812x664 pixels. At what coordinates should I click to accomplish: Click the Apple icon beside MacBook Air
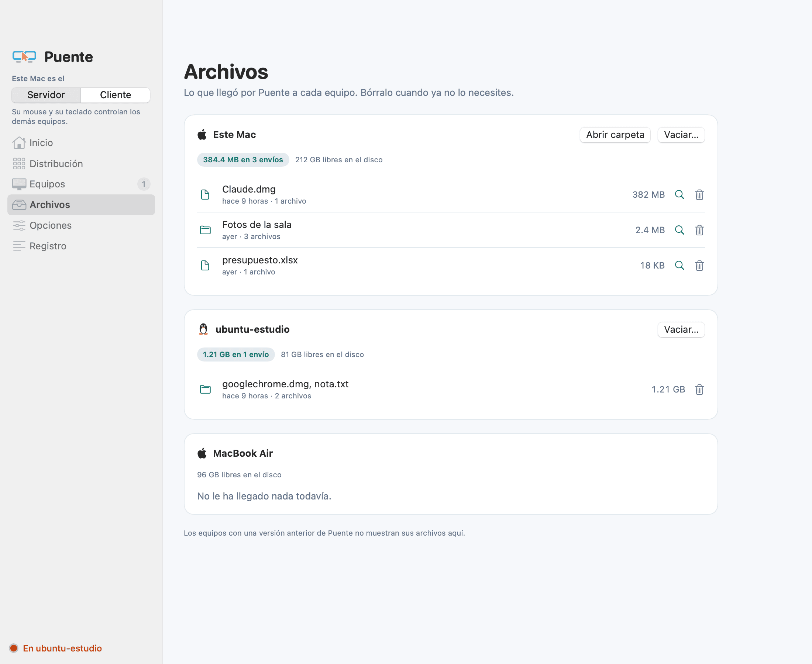click(x=202, y=453)
